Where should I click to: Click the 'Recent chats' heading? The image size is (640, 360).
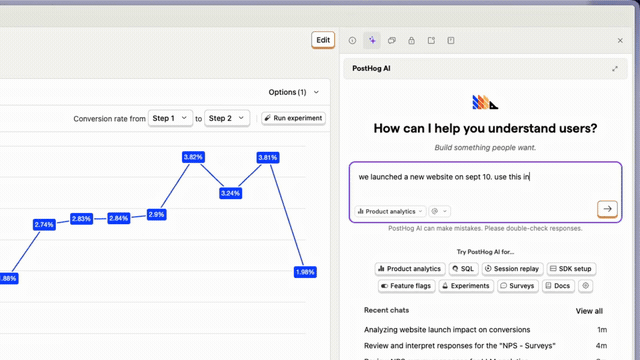[x=386, y=310]
